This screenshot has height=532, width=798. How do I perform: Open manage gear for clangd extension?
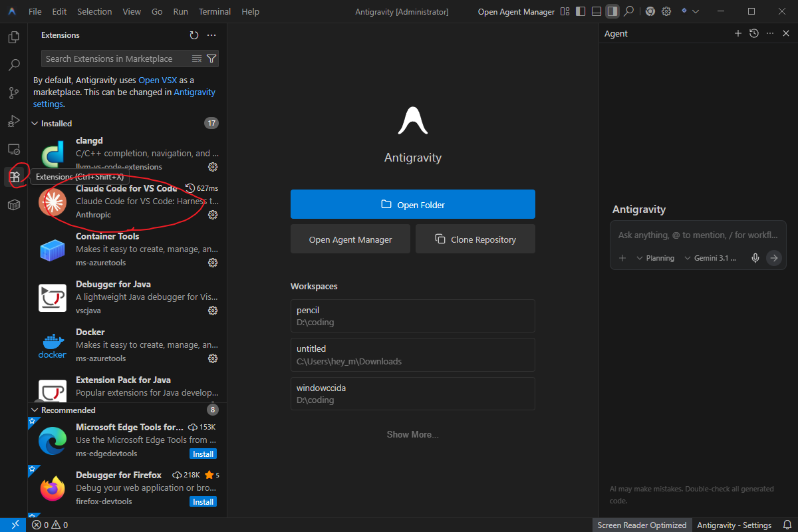click(213, 167)
